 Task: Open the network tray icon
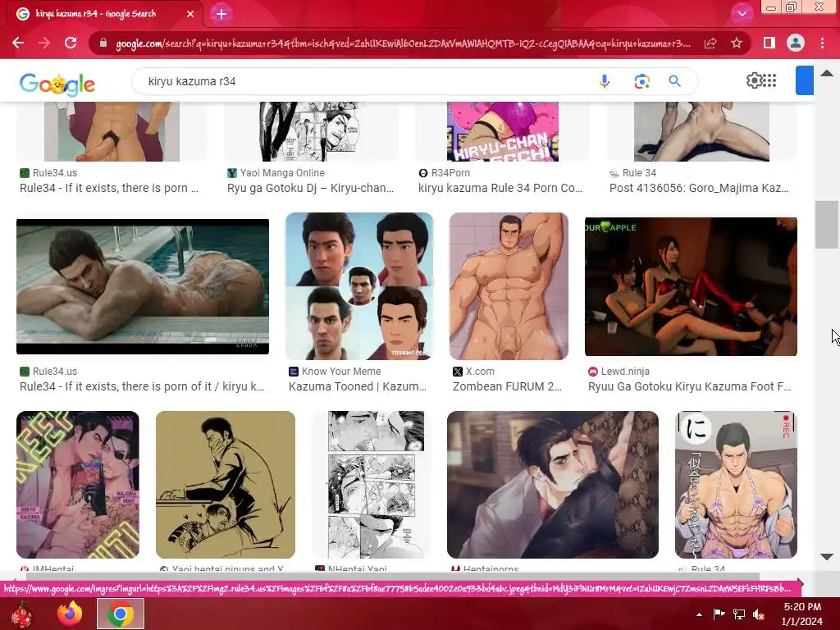pos(739,614)
